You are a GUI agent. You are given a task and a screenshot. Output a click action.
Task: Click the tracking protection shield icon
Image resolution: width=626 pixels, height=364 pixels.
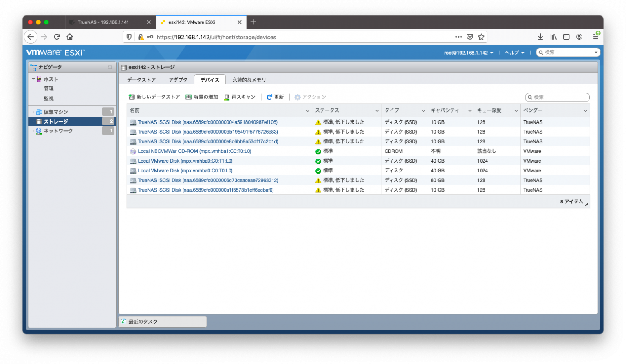click(x=129, y=37)
